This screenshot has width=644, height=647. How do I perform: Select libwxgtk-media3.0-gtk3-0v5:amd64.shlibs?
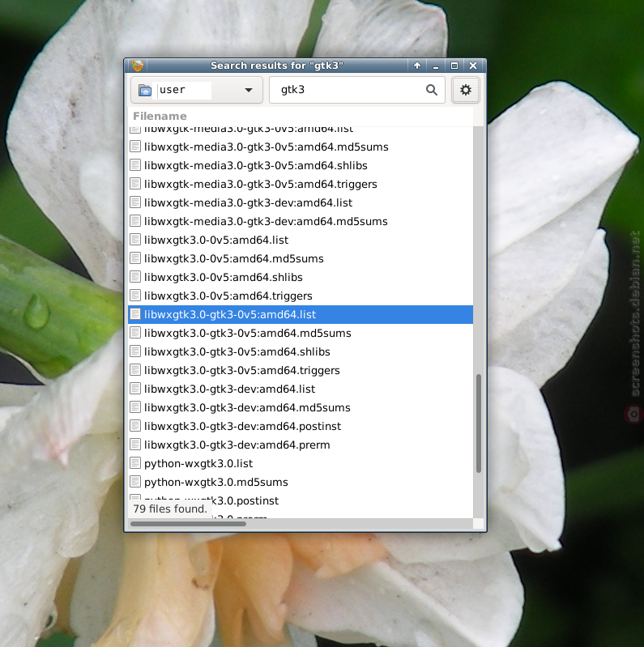[x=301, y=165]
